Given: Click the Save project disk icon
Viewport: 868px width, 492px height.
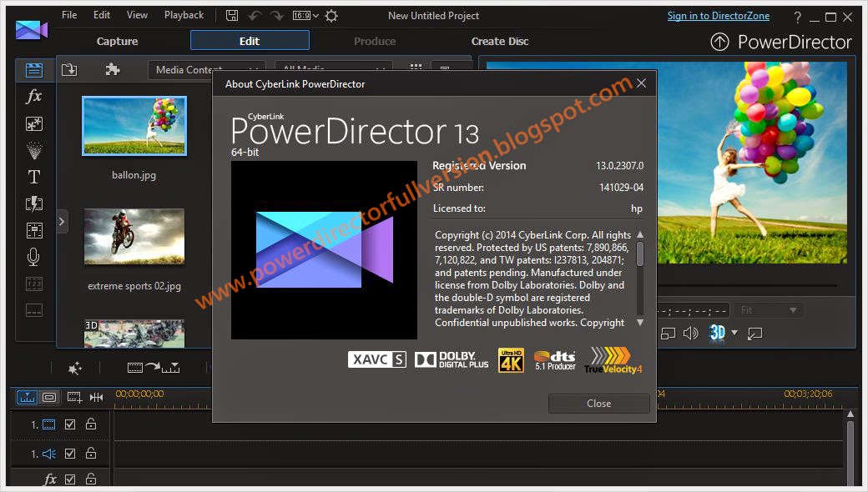Looking at the screenshot, I should click(232, 16).
